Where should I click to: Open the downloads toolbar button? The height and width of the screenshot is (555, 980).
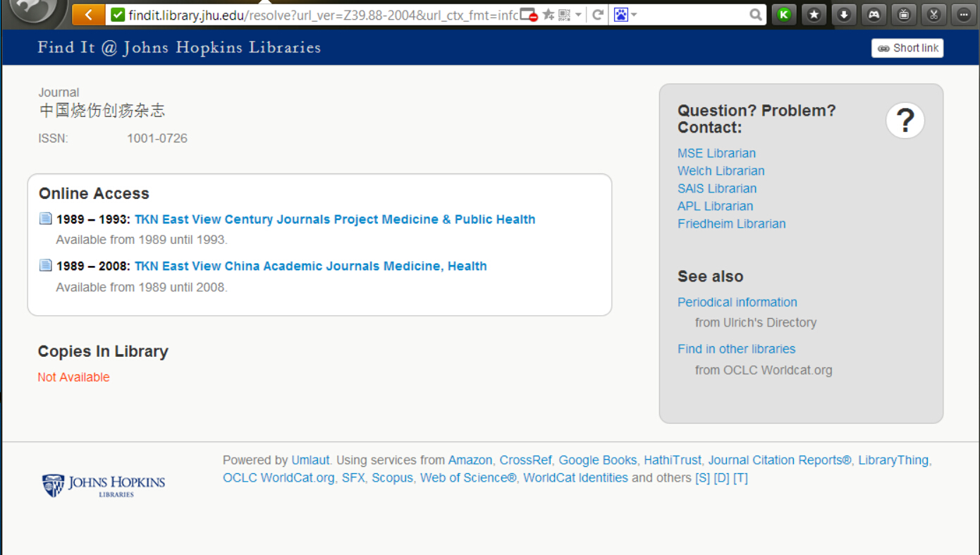point(844,14)
